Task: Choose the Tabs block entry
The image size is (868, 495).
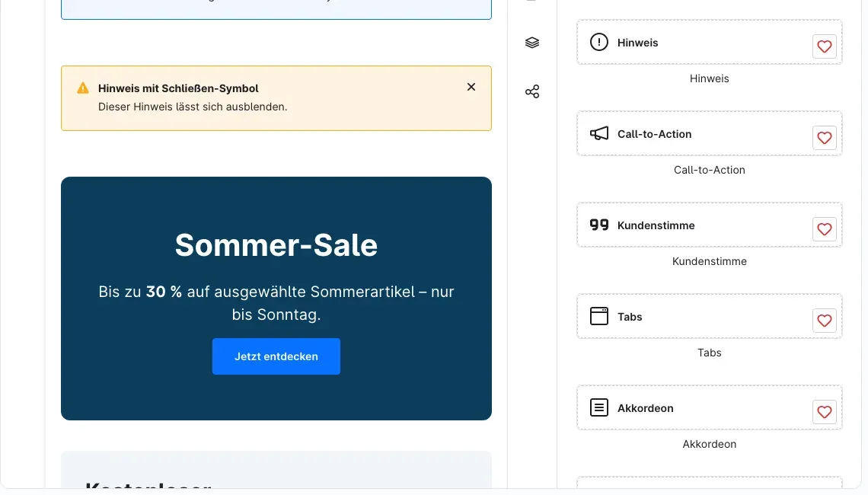Action: coord(709,316)
